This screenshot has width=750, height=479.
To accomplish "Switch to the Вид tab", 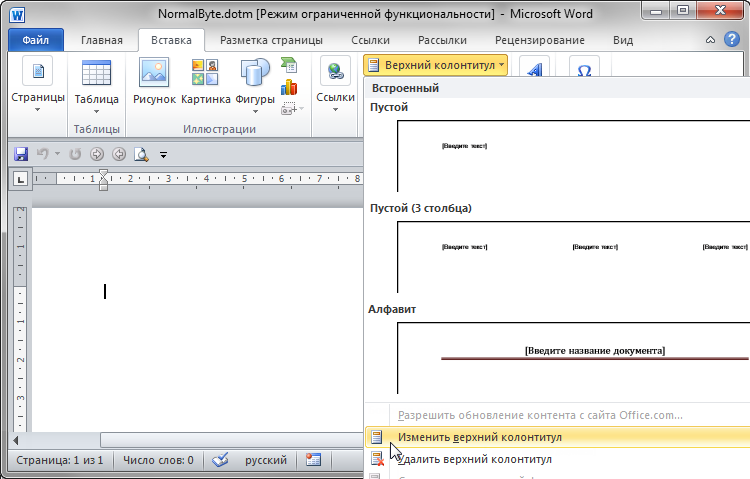I will [x=623, y=40].
